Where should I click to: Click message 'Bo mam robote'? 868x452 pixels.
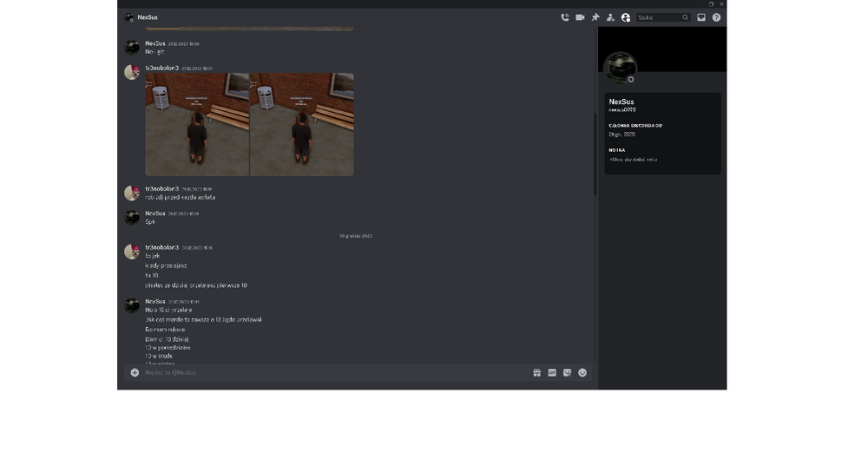tap(165, 330)
